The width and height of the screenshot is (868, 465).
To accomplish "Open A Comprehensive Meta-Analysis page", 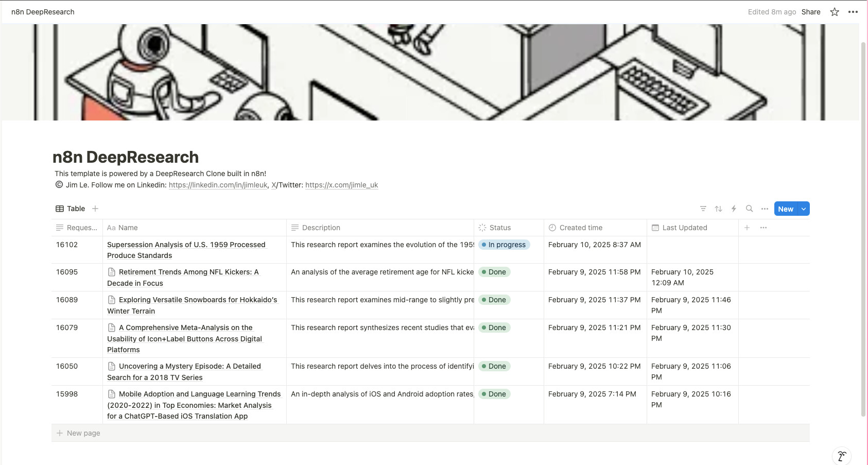I will (x=185, y=338).
